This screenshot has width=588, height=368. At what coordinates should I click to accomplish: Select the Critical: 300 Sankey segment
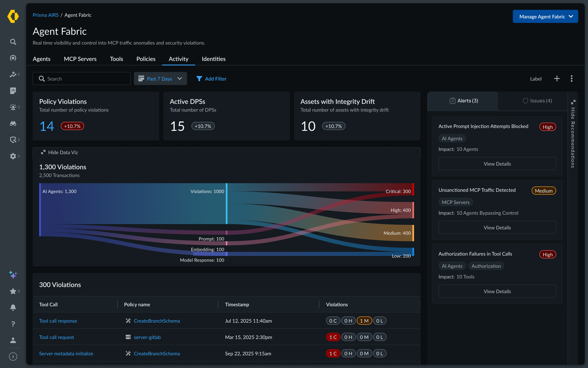pyautogui.click(x=413, y=189)
